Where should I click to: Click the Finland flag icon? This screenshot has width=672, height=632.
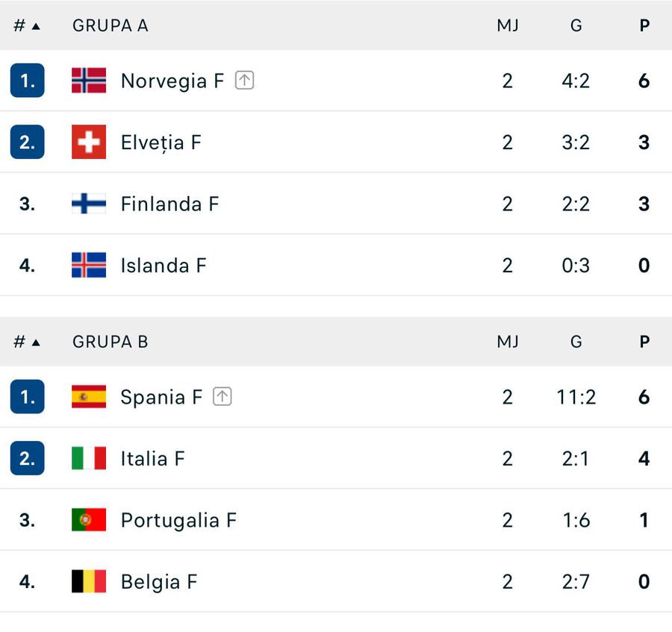(87, 203)
